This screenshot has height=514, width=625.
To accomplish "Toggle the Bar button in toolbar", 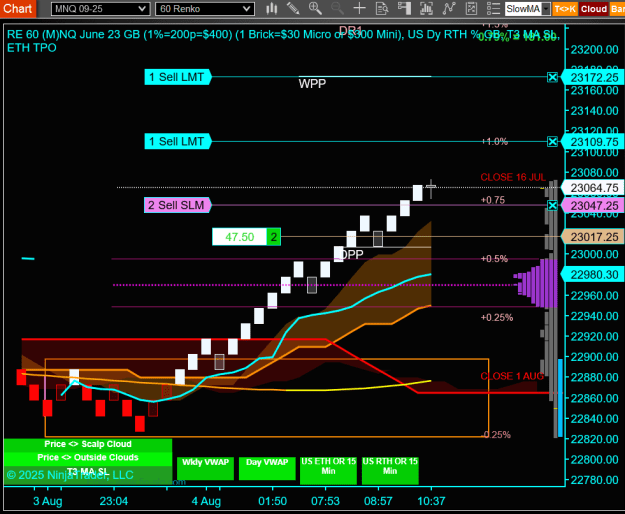I will click(617, 9).
